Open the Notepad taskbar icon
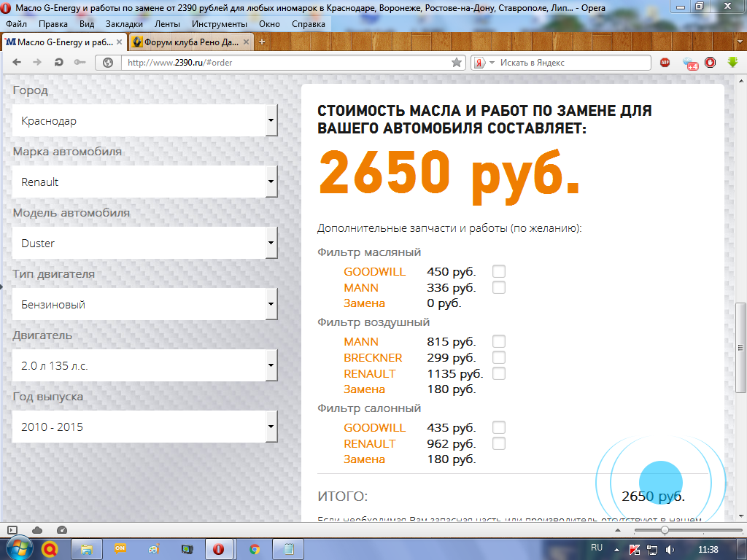 288,550
